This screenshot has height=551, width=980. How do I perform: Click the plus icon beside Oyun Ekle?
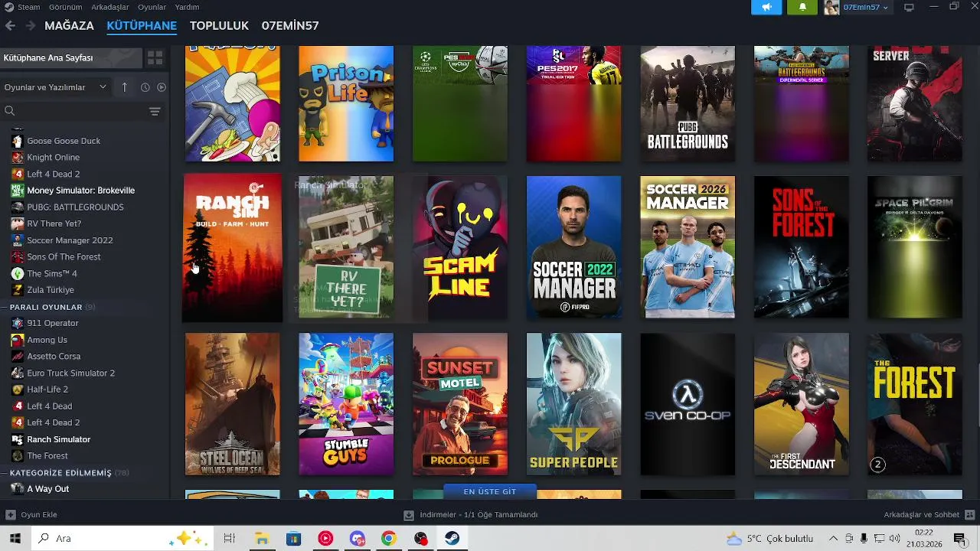coord(11,514)
